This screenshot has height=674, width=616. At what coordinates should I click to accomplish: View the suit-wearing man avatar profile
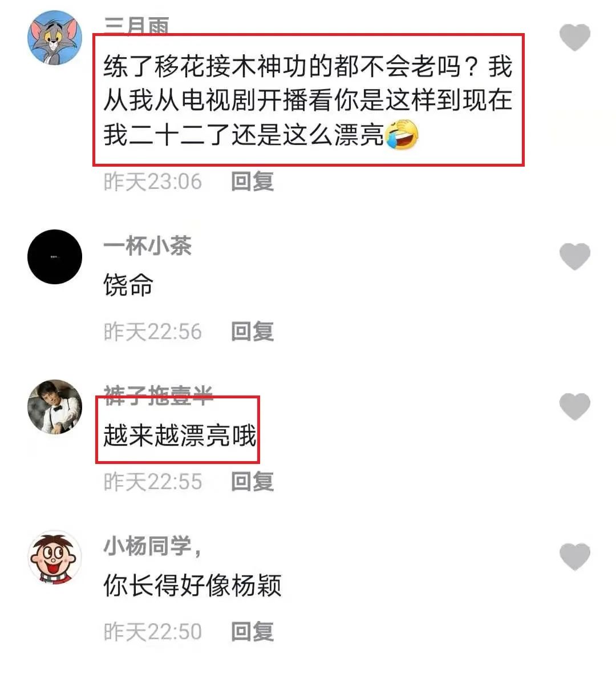[x=55, y=407]
